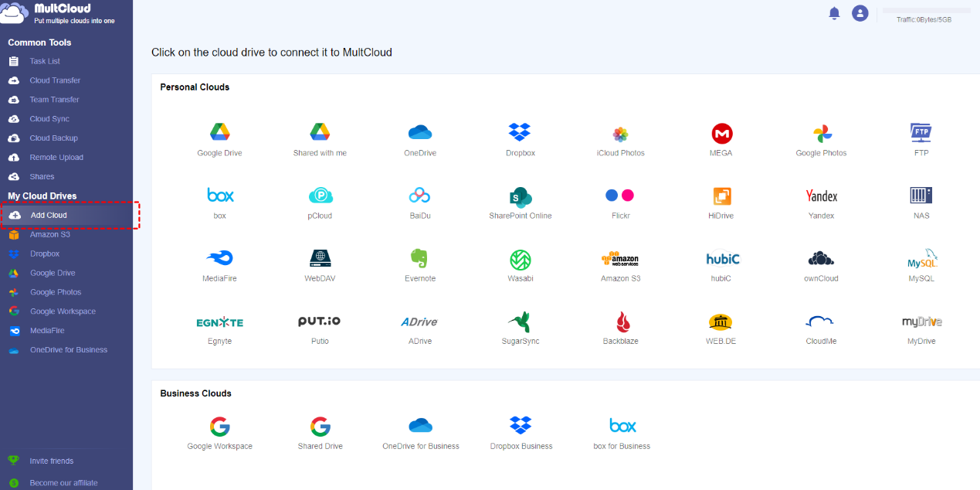980x490 pixels.
Task: Add the MEGA cloud drive
Action: pos(721,140)
